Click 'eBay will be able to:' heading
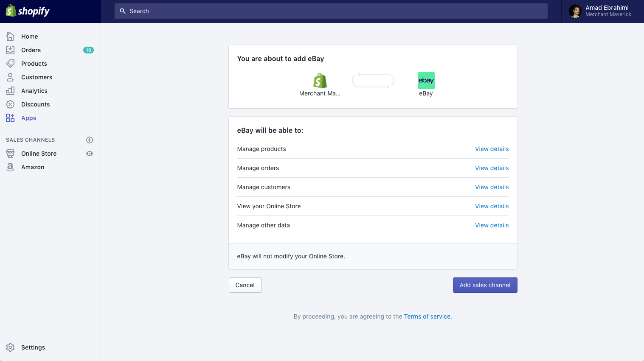The height and width of the screenshot is (361, 644). pyautogui.click(x=270, y=130)
